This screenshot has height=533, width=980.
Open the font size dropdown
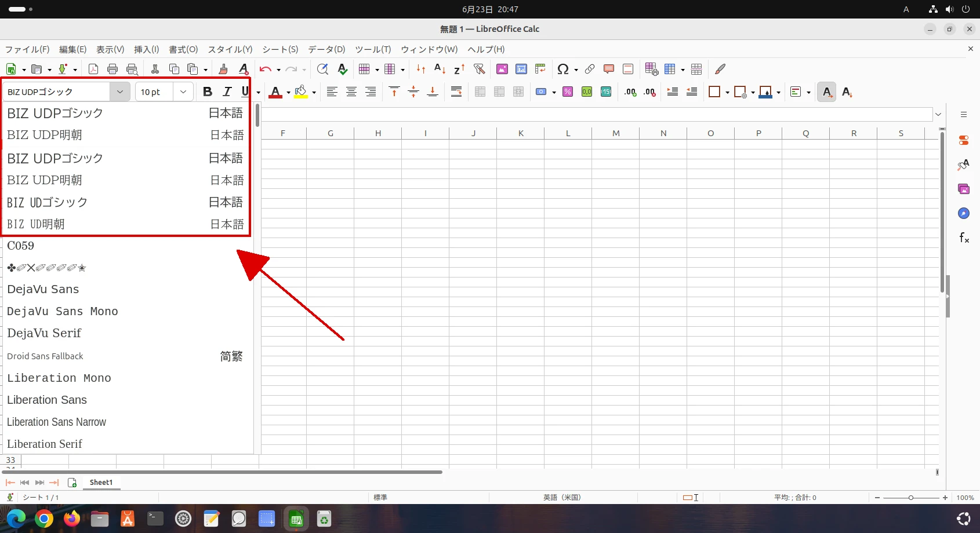point(183,92)
